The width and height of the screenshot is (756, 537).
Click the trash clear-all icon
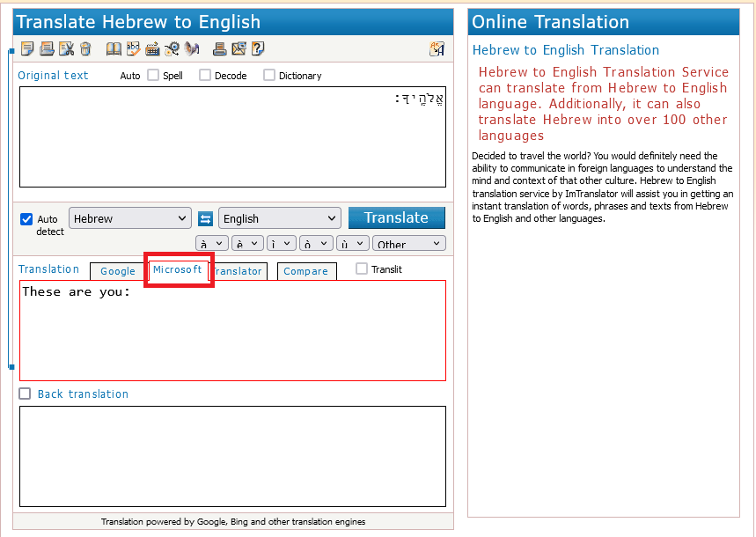tap(85, 49)
